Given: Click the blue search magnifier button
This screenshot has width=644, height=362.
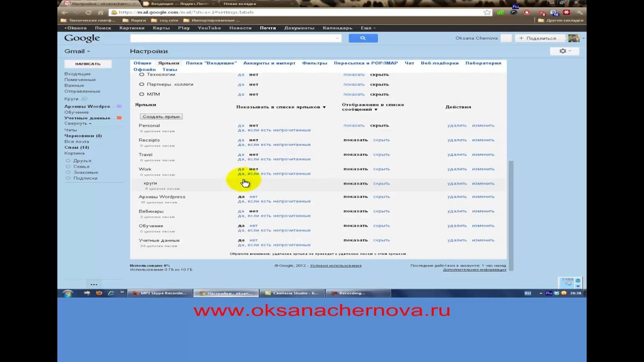Looking at the screenshot, I should coord(363,38).
